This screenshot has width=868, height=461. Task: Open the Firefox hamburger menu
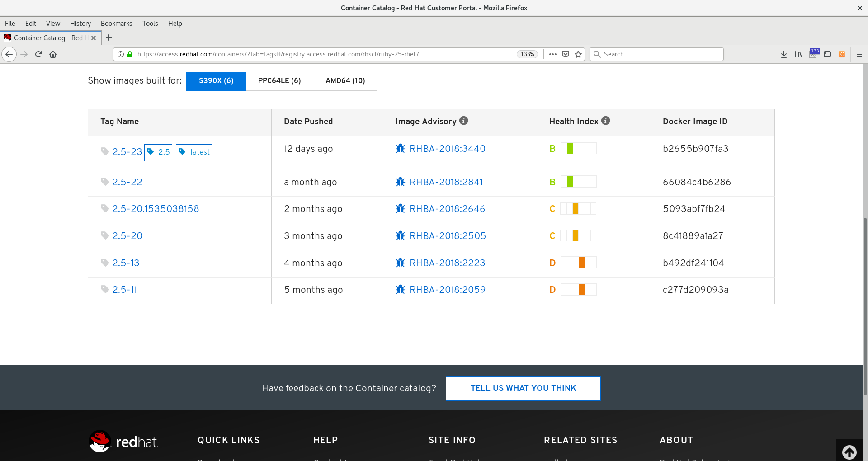(x=859, y=54)
